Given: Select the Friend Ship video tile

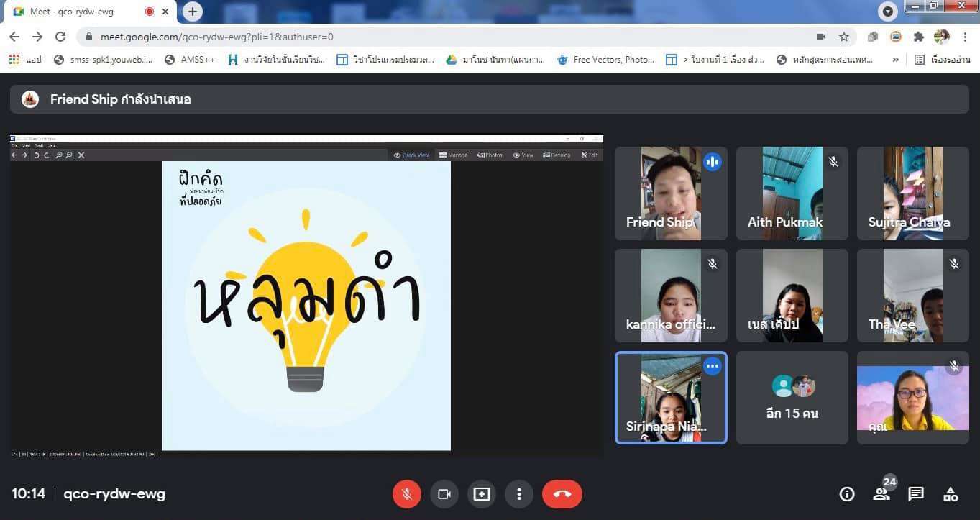Looking at the screenshot, I should (x=671, y=193).
